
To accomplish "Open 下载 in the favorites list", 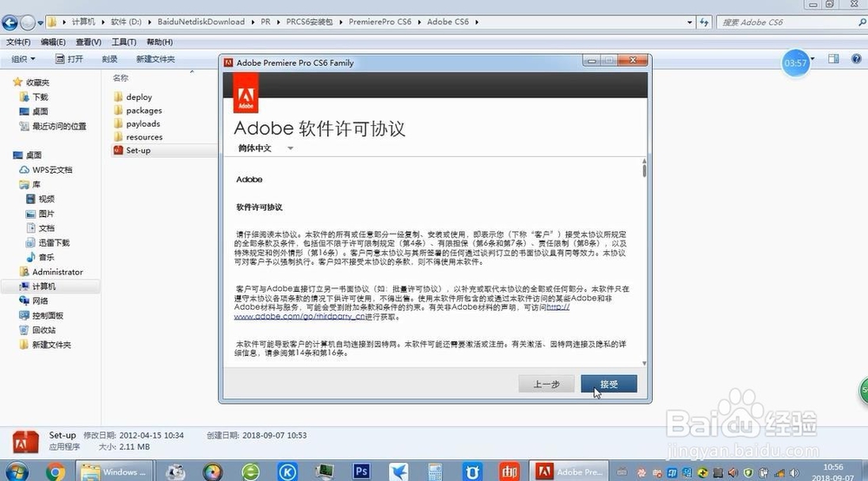I will [x=35, y=97].
